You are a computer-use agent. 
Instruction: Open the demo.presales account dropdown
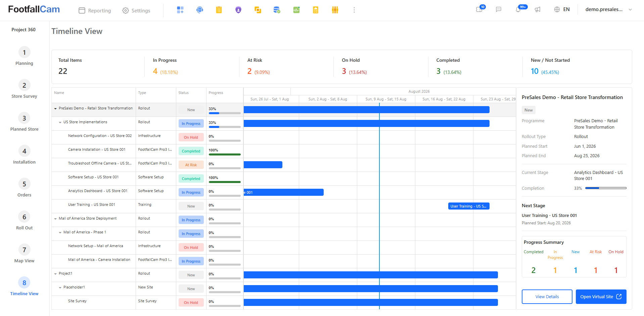pos(609,9)
